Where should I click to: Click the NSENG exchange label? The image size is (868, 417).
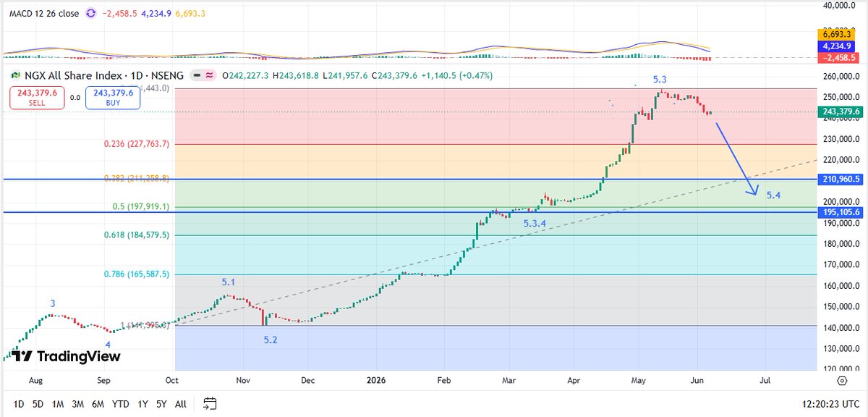click(x=167, y=75)
